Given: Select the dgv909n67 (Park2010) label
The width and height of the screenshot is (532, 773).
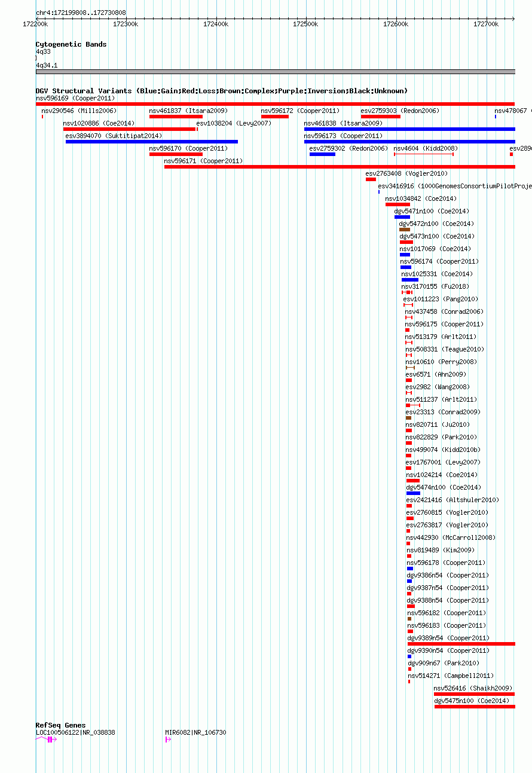Looking at the screenshot, I should point(444,663).
